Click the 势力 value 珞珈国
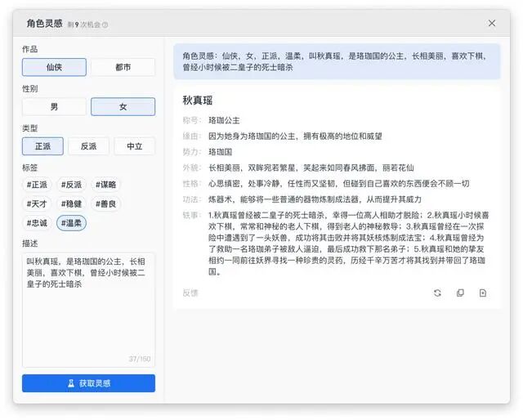The width and height of the screenshot is (523, 420). point(220,152)
